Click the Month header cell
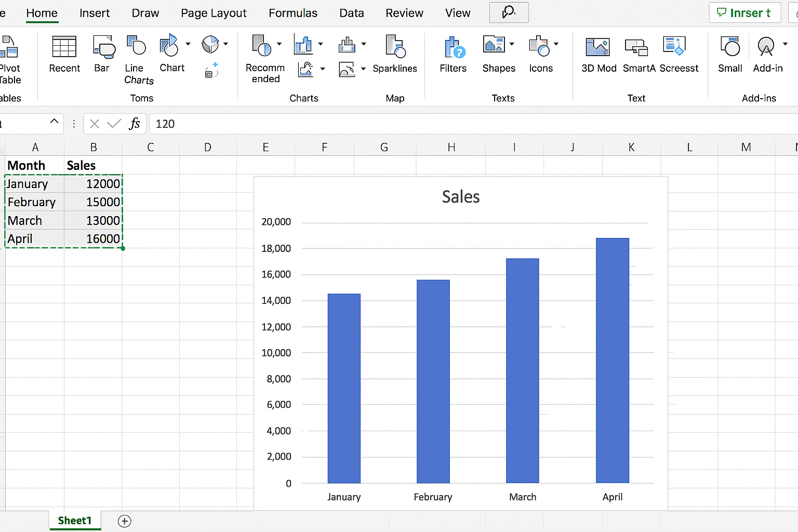This screenshot has width=798, height=532. (35, 165)
